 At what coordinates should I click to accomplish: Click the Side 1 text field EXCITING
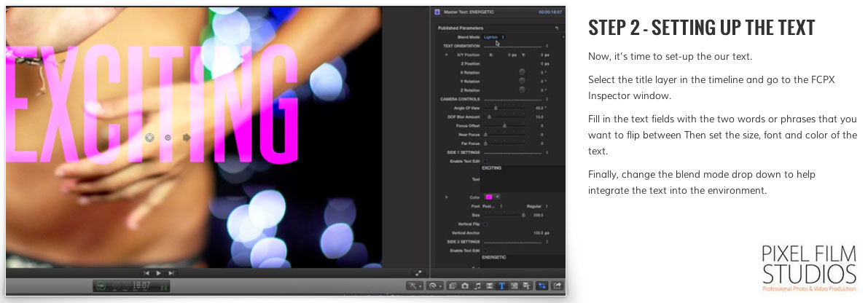523,178
